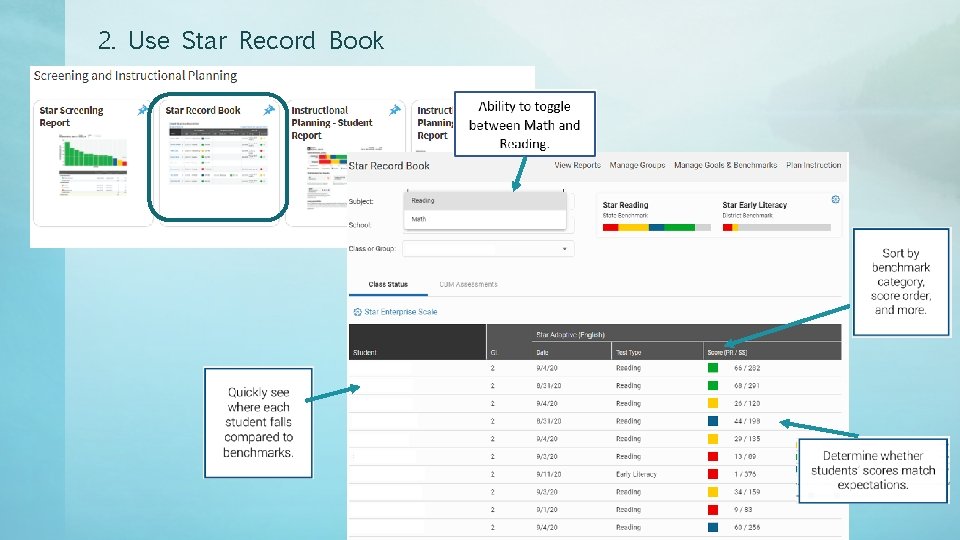Click blue swatch beside score 44 / 198
Screen dimensions: 960x540
713,421
